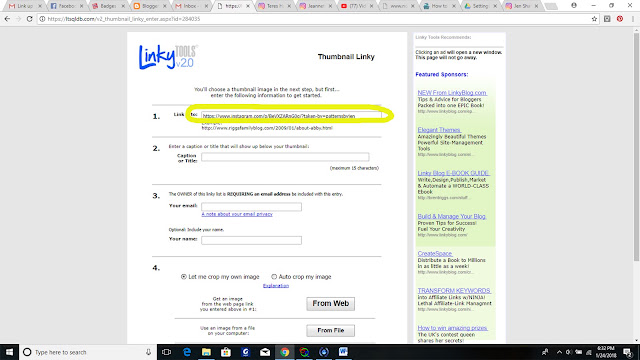Switch to the YouTube tab
The width and height of the screenshot is (640, 360).
(356, 6)
